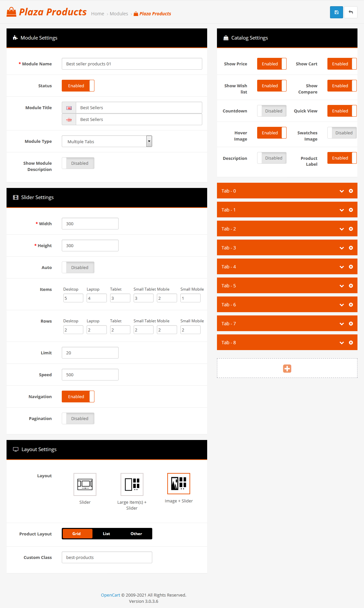Click the add new tab plus icon

point(287,368)
